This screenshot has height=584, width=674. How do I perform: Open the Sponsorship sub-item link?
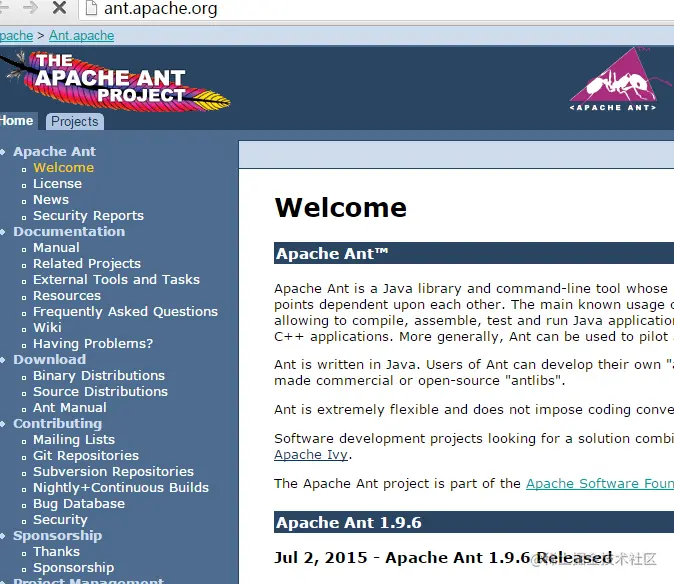[x=74, y=567]
